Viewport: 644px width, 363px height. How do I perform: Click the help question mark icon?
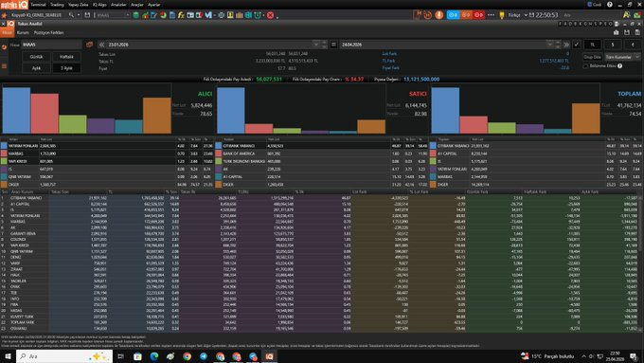tap(610, 5)
